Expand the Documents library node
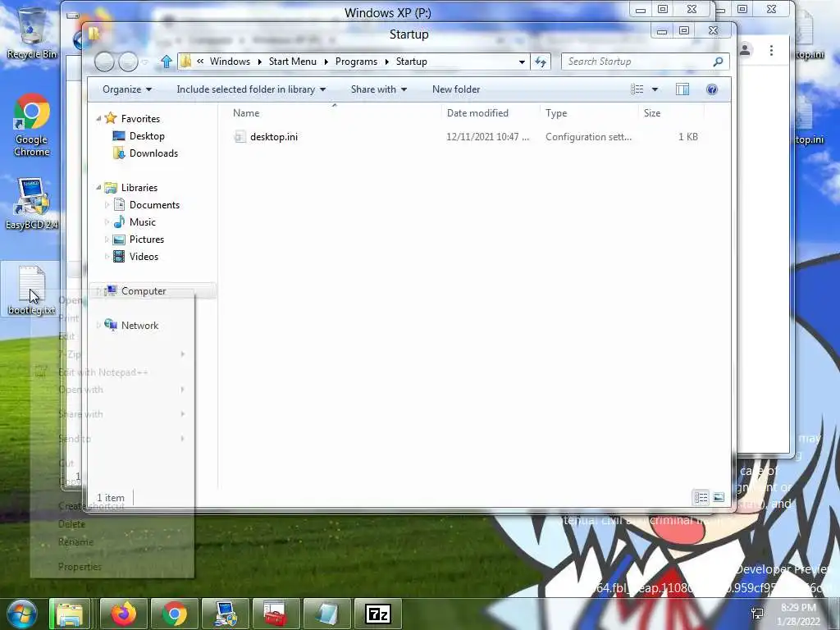Image resolution: width=840 pixels, height=630 pixels. tap(107, 204)
